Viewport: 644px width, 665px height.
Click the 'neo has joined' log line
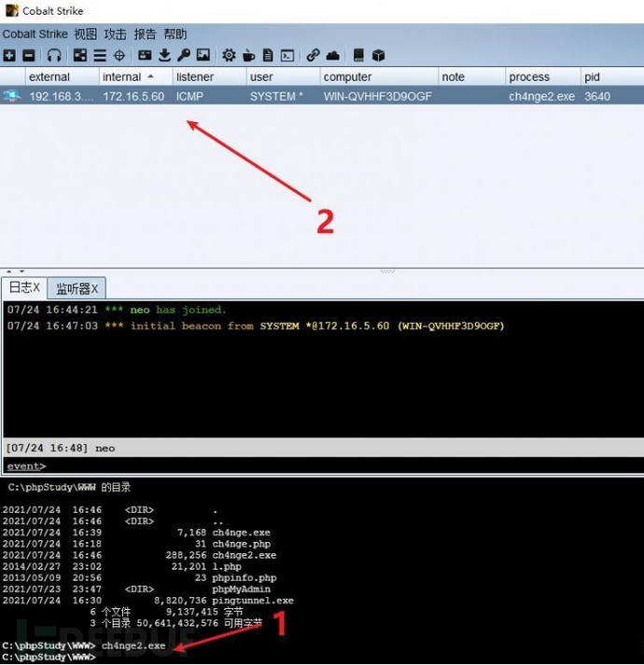[117, 310]
